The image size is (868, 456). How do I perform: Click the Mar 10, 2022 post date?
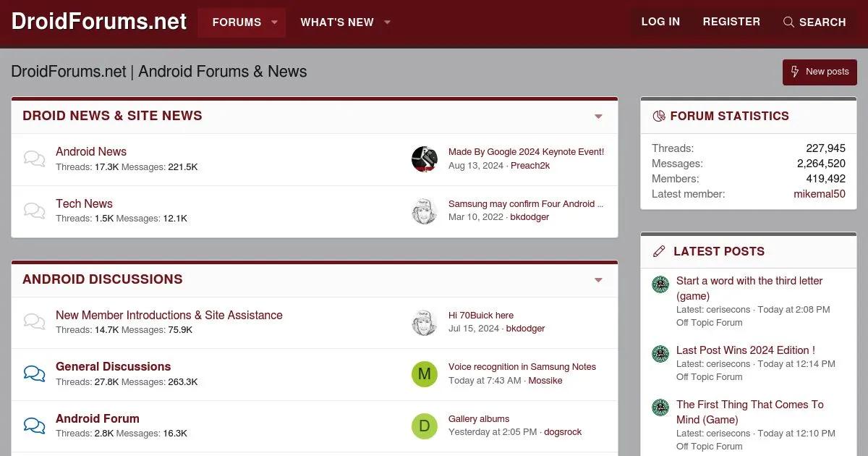coord(476,217)
